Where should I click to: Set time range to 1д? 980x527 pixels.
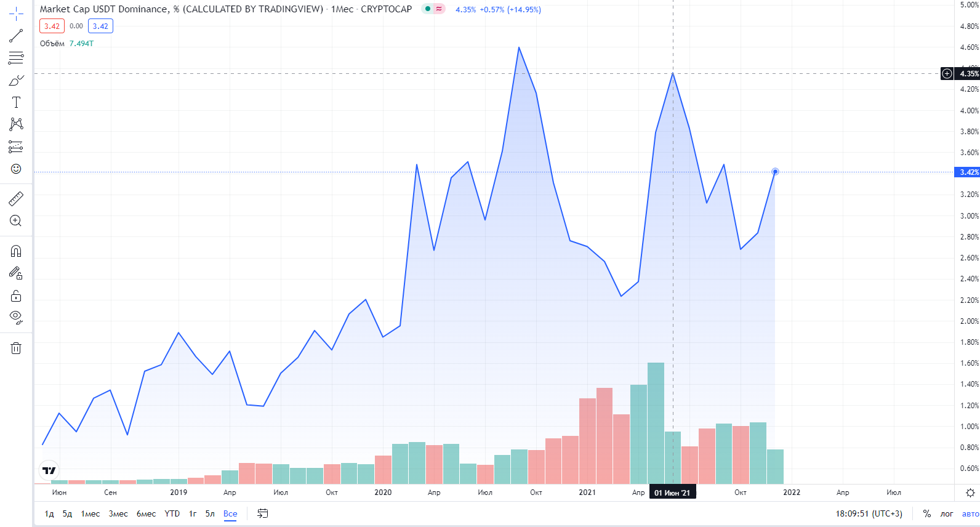pyautogui.click(x=49, y=513)
